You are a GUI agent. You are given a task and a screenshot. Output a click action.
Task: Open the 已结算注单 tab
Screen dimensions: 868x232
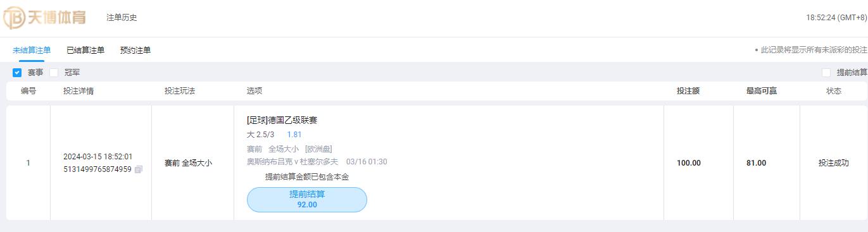85,50
